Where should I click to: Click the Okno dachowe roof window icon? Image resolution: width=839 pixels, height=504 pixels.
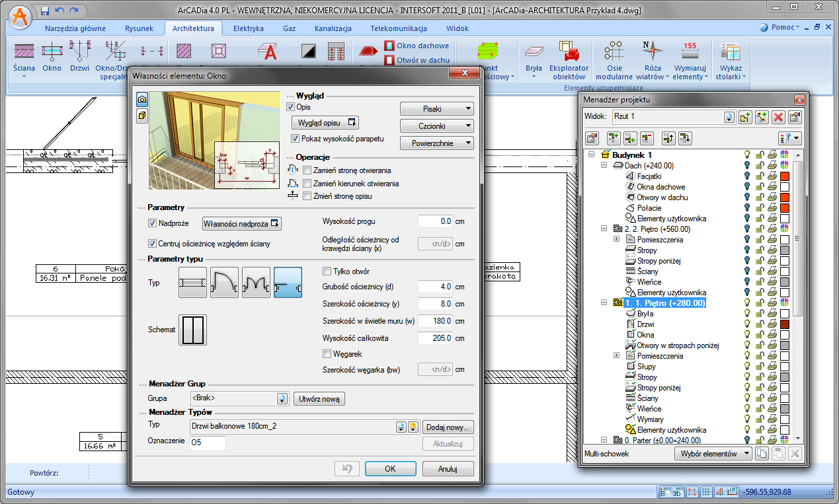(390, 46)
